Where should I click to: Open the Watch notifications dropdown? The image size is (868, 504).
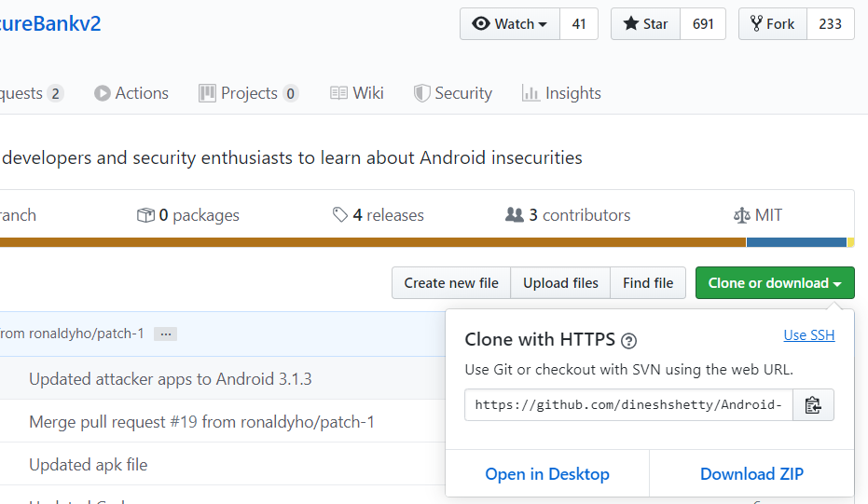click(x=509, y=24)
